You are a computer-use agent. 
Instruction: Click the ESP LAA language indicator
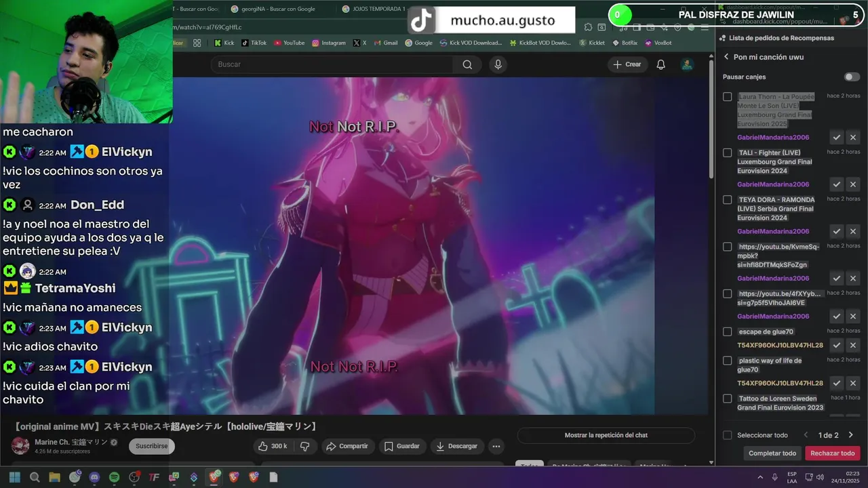[792, 477]
